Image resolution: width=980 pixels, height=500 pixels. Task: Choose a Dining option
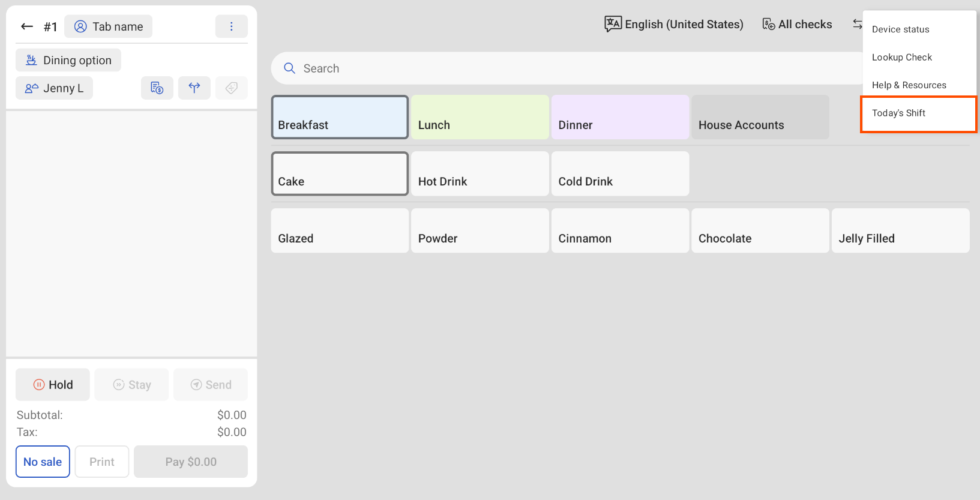(x=68, y=60)
